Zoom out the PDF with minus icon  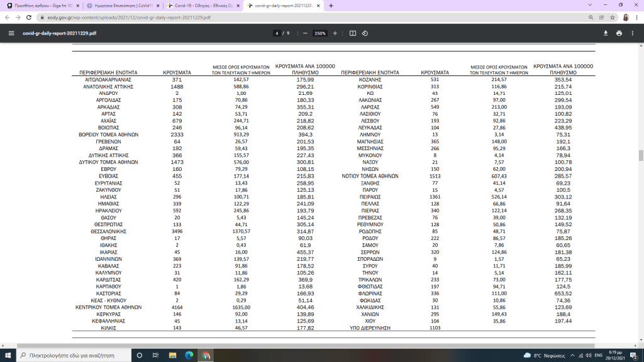tap(305, 33)
